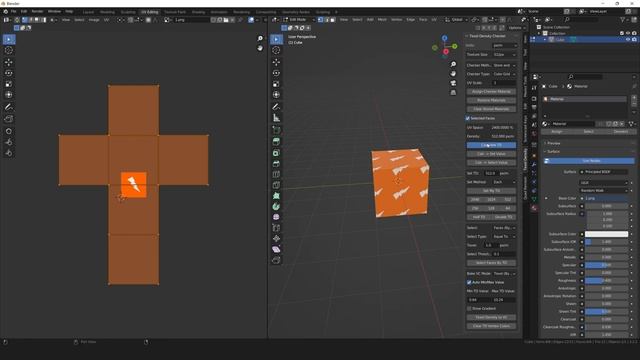Select the Relax tool in UV editor
Viewport: 640px width, 360px height.
[9, 142]
